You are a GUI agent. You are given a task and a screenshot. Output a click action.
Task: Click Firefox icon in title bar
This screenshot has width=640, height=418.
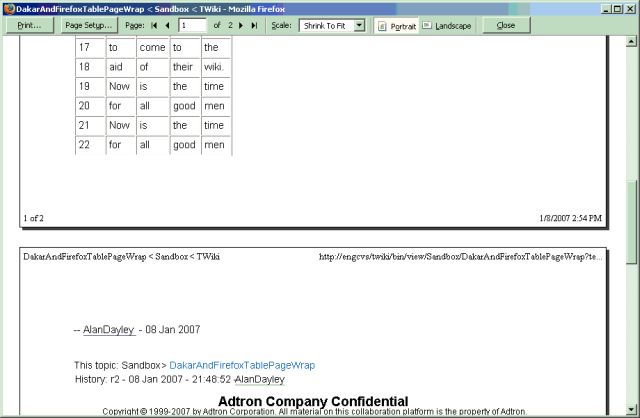click(x=9, y=9)
